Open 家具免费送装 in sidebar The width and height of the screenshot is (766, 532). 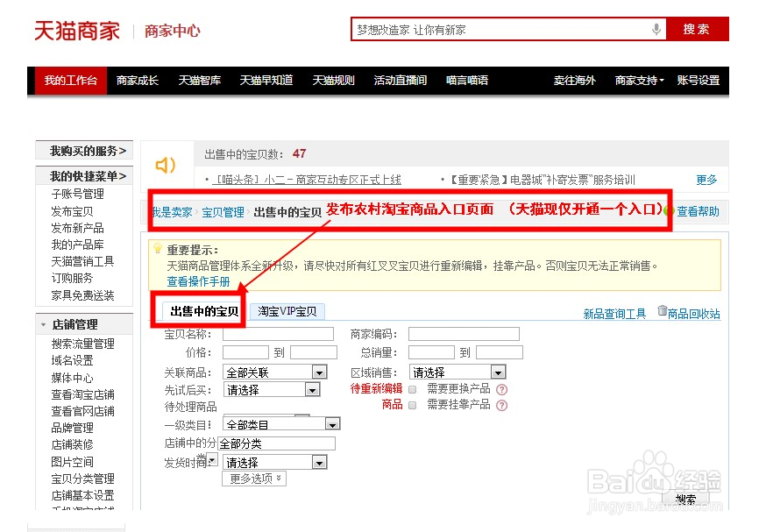(x=82, y=295)
